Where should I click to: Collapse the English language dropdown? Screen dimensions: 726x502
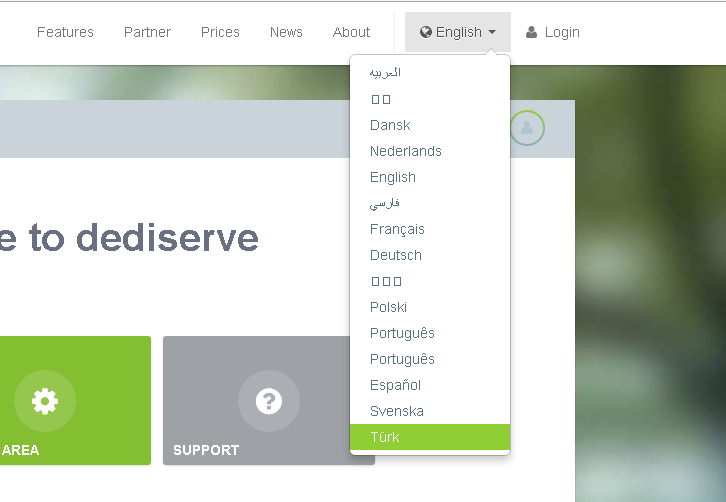click(458, 32)
